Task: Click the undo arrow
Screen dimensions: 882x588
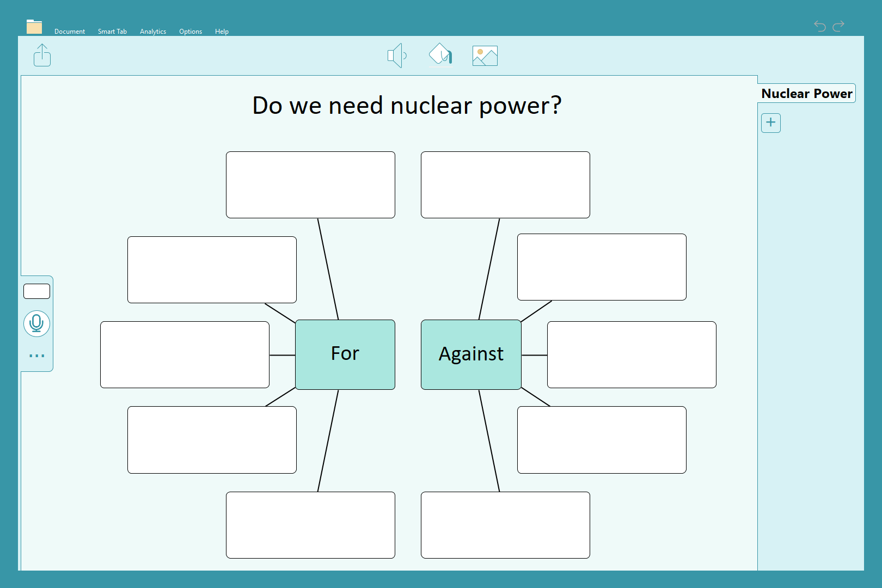Action: coord(819,26)
